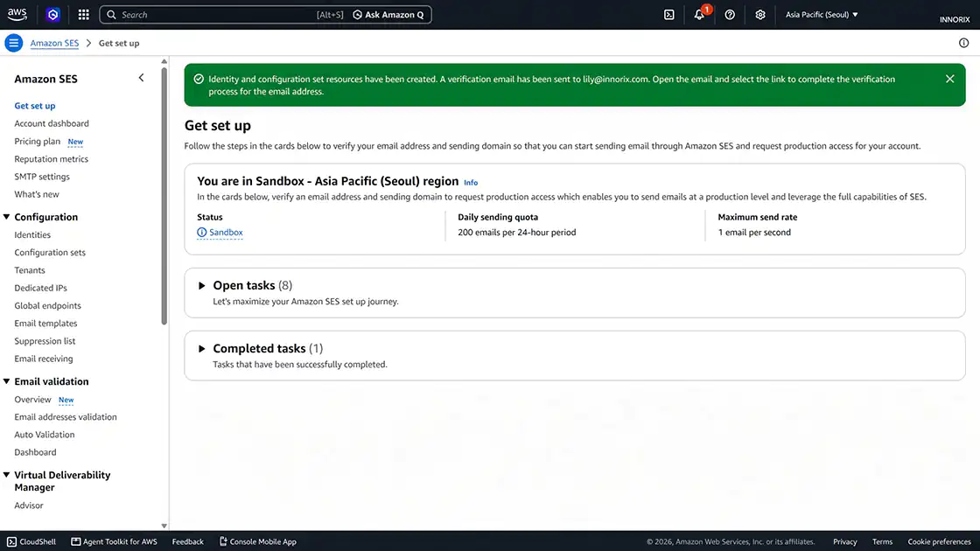
Task: Click the info icon beside Sandbox status
Action: click(202, 233)
